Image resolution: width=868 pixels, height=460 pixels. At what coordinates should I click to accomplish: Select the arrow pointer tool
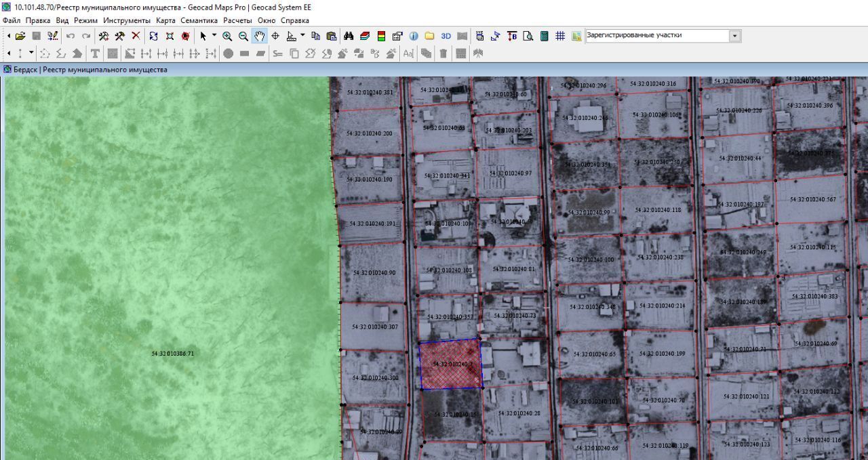click(203, 36)
